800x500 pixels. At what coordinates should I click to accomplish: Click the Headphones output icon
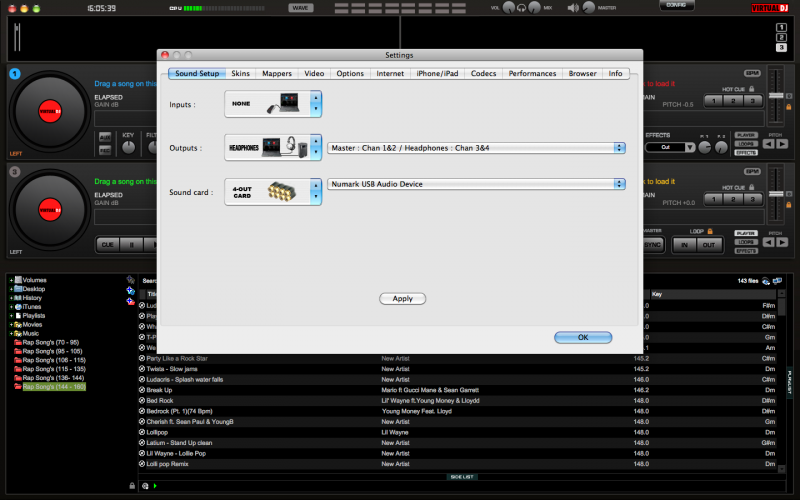(x=267, y=147)
